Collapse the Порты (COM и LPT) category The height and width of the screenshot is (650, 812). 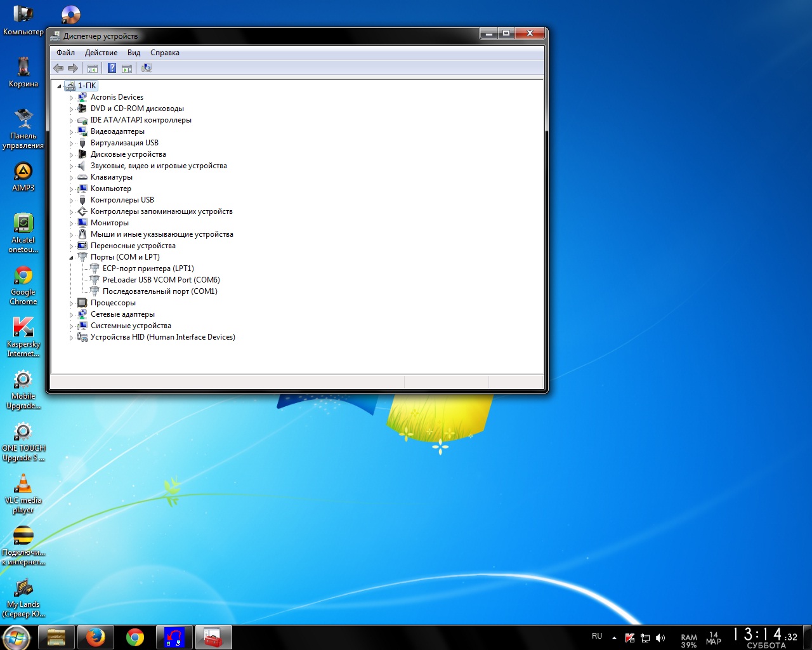pos(71,258)
